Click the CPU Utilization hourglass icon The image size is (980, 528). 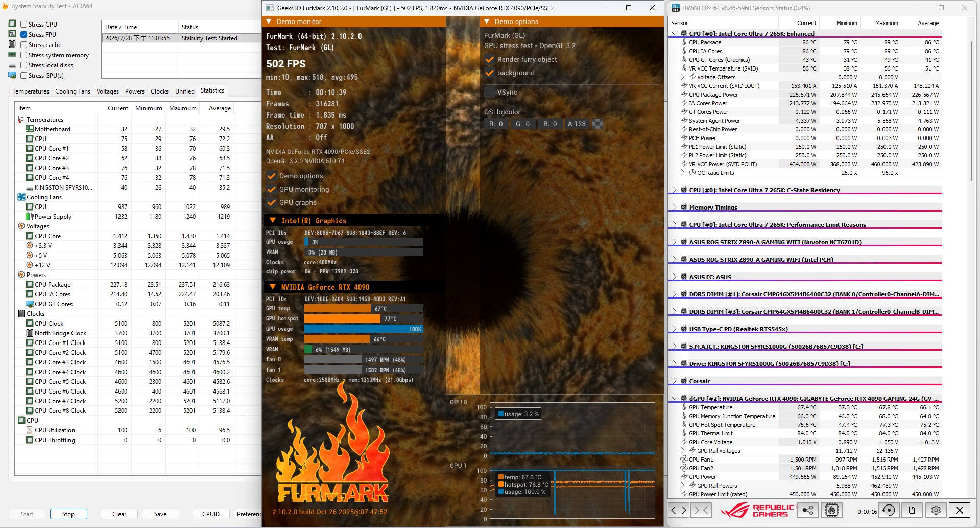(x=30, y=430)
